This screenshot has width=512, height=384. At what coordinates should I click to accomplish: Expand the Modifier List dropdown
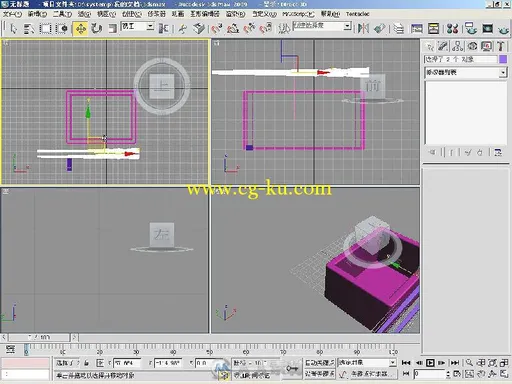tap(466, 72)
